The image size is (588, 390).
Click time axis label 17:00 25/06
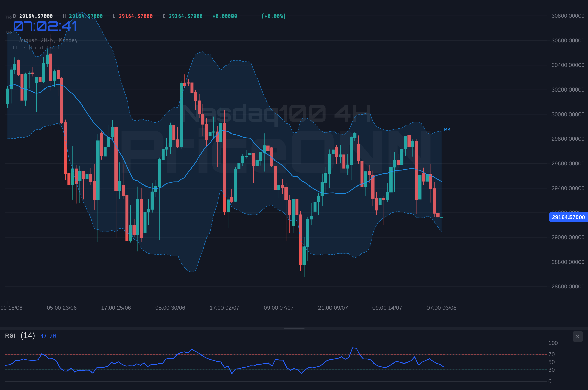pos(116,308)
